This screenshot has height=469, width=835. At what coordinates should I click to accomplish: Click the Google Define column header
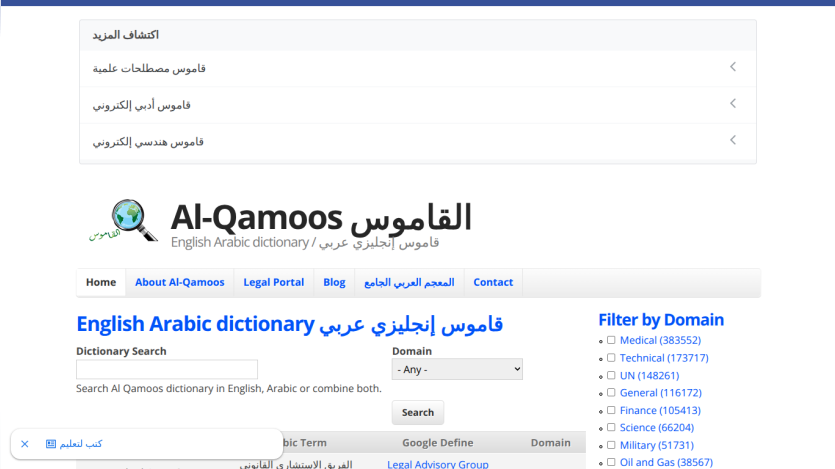(438, 443)
